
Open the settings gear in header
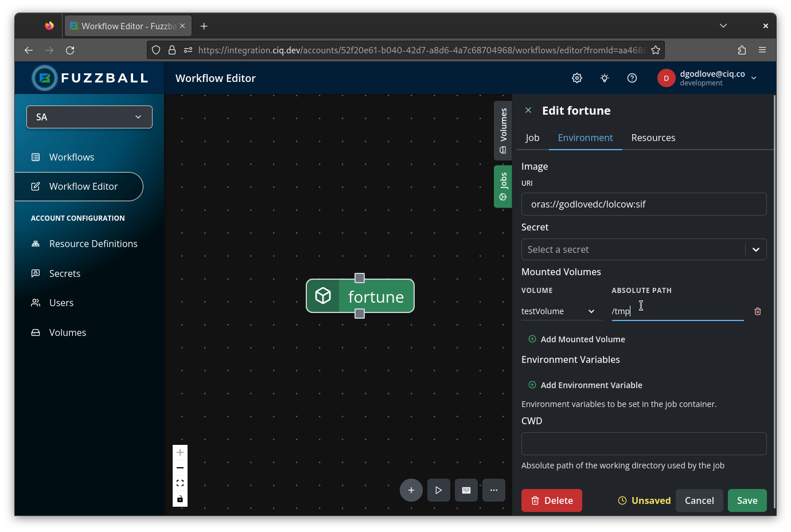tap(577, 78)
